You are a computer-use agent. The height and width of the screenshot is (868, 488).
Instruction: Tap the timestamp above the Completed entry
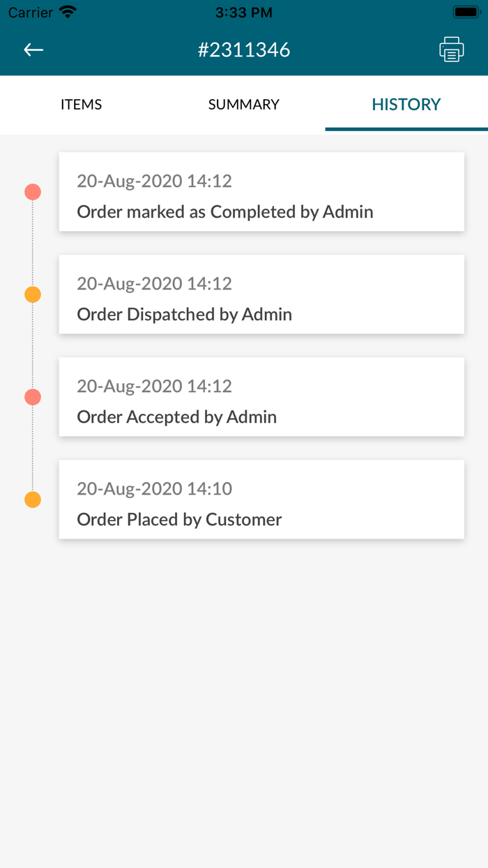coord(154,181)
